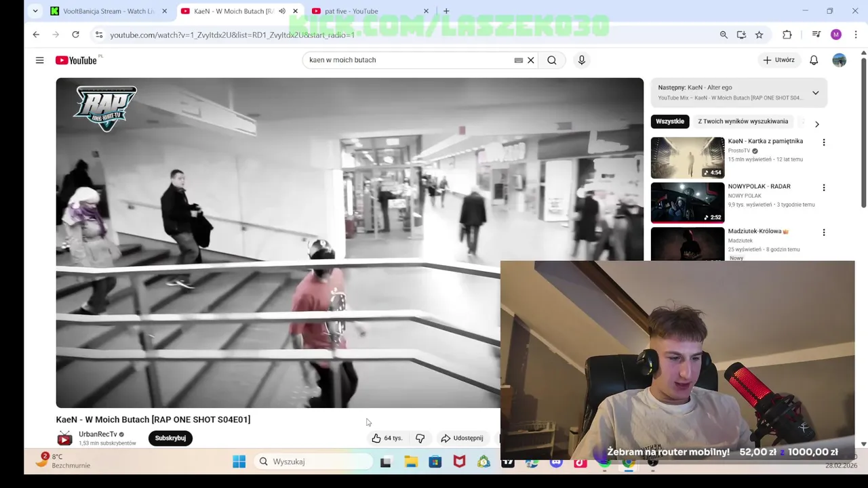This screenshot has height=488, width=868.
Task: Open the YouTube account avatar menu
Action: (x=840, y=60)
